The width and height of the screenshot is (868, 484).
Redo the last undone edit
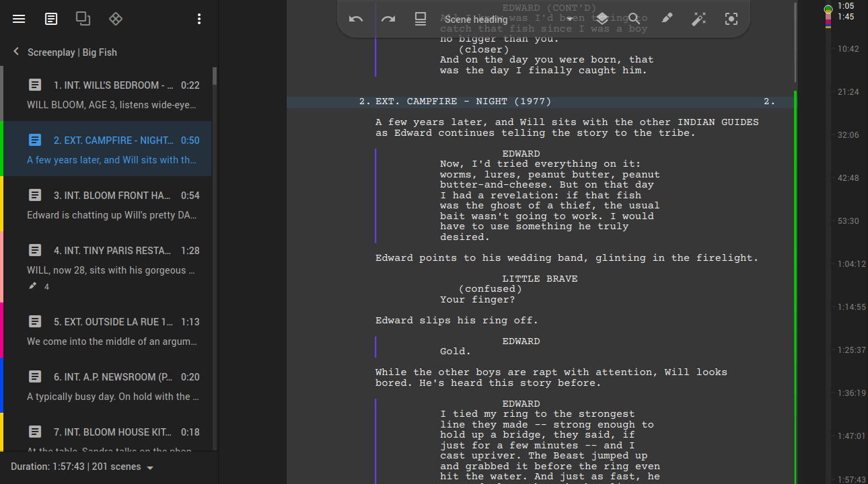pyautogui.click(x=388, y=19)
